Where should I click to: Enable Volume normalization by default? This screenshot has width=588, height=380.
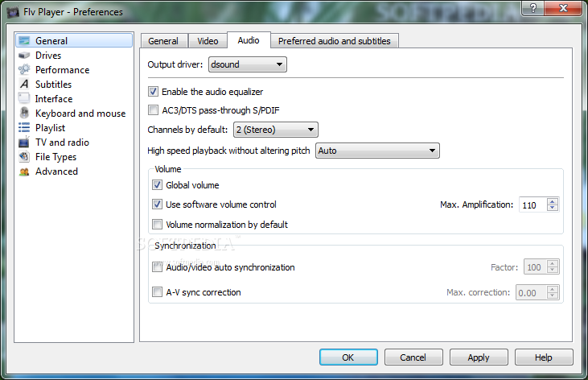click(157, 224)
